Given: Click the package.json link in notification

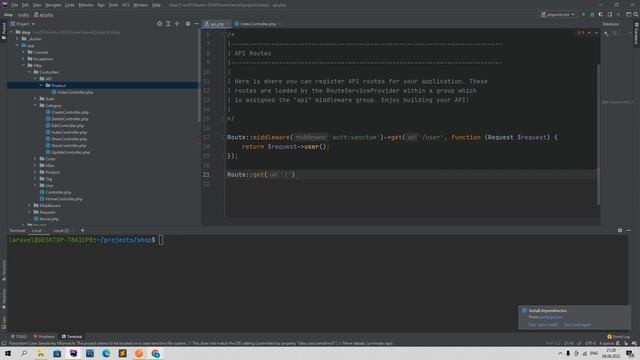Looking at the screenshot, I should tap(551, 317).
